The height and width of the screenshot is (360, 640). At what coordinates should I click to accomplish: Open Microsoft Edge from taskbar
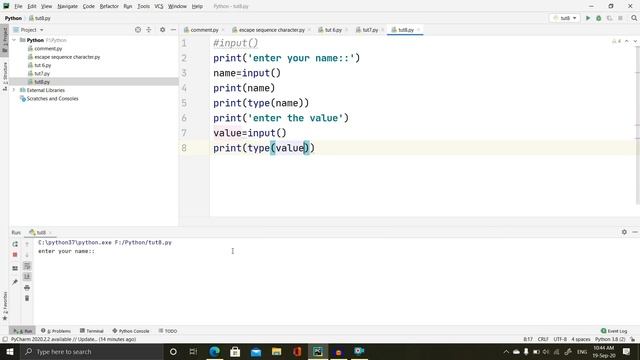(214, 351)
